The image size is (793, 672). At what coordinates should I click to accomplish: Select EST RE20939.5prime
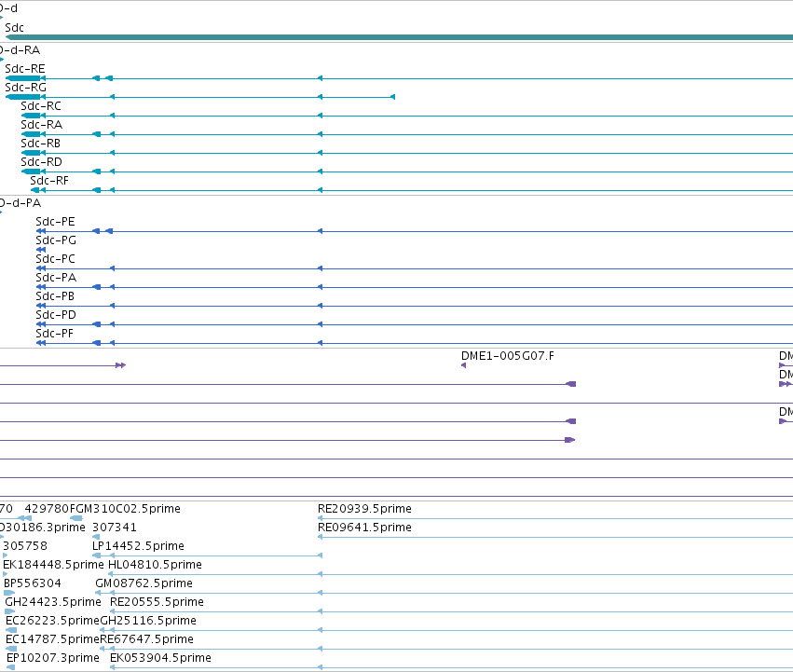point(364,509)
